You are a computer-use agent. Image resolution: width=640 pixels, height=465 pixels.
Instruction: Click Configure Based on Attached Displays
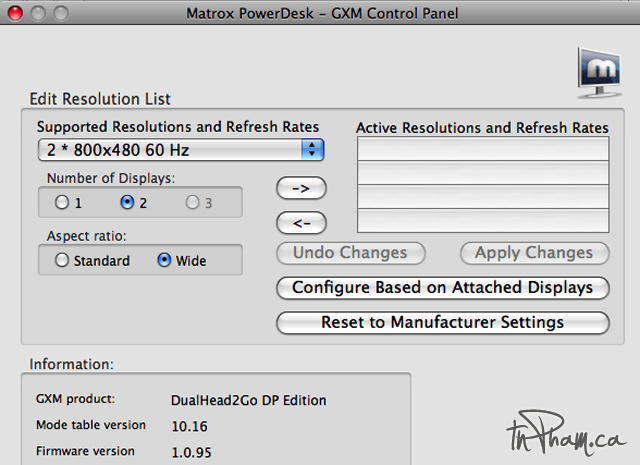[443, 288]
